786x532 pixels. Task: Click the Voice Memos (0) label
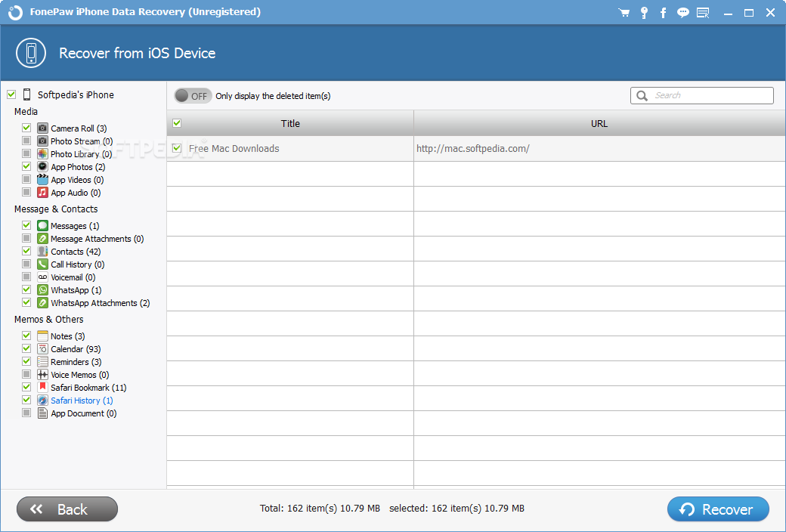(79, 375)
